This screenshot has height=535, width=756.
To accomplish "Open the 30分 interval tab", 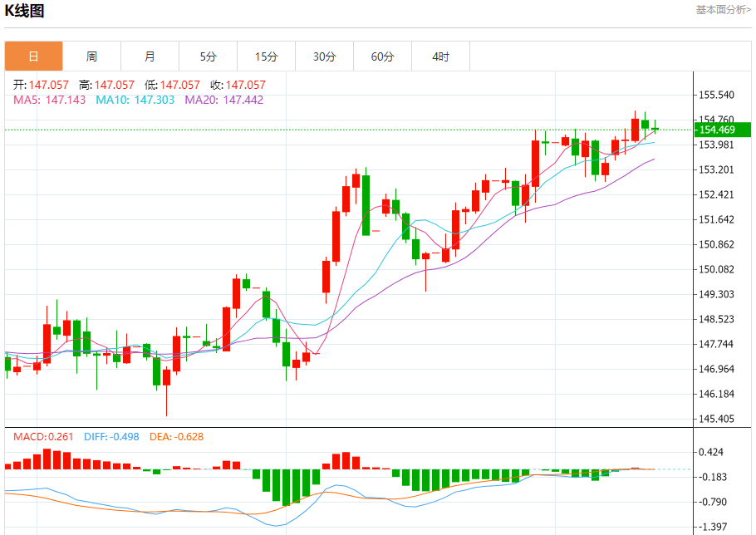I will (325, 56).
